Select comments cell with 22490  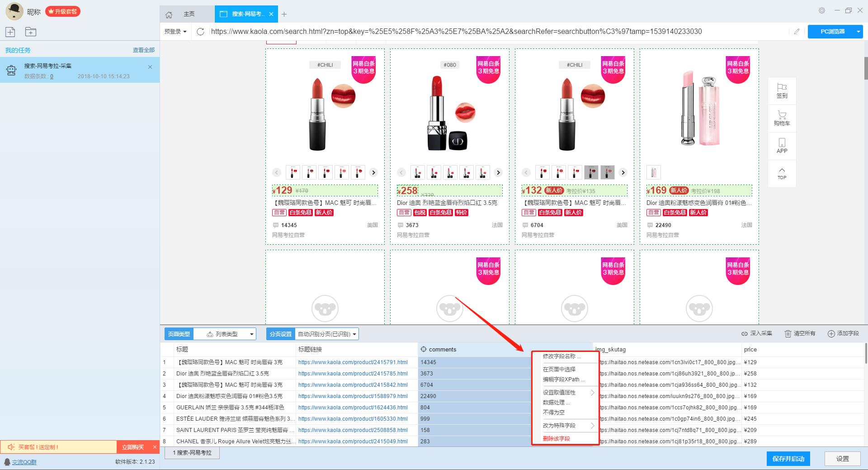click(x=475, y=396)
